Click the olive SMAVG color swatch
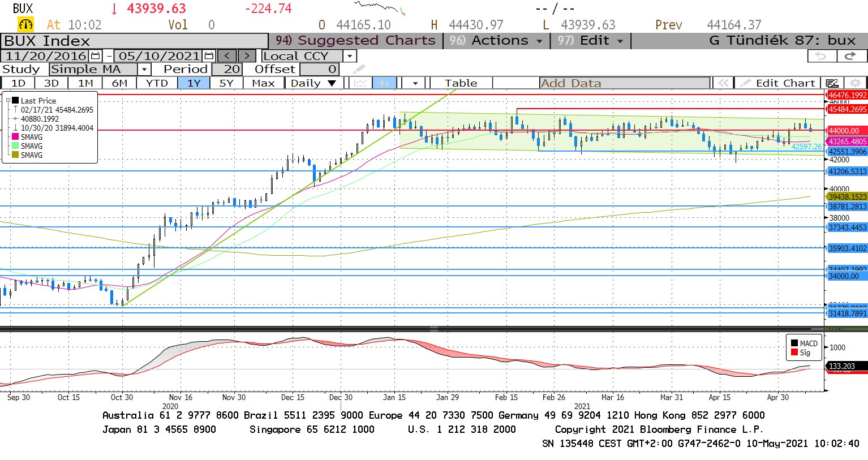 15,155
